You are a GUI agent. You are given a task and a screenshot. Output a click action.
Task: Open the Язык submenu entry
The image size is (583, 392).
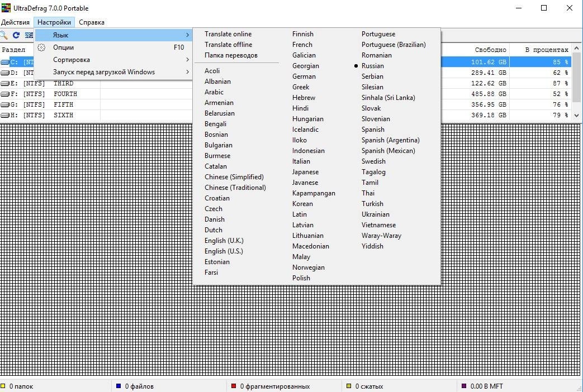pyautogui.click(x=113, y=35)
